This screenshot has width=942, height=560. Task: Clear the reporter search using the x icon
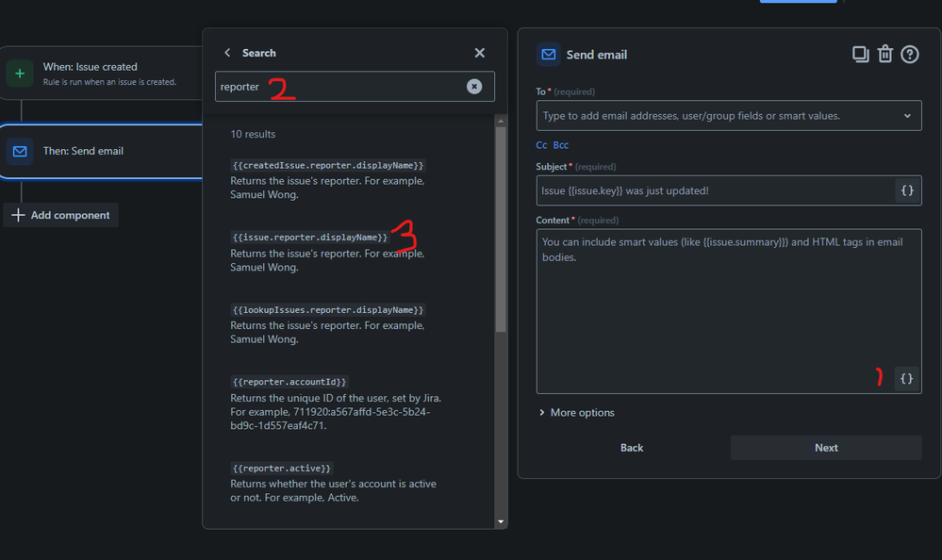point(474,86)
